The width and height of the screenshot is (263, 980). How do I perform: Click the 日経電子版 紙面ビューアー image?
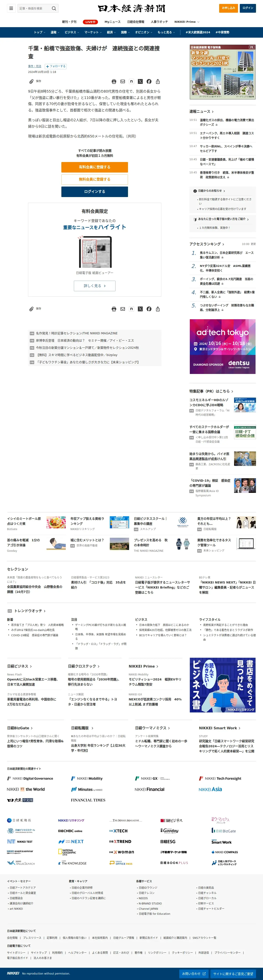pos(94,252)
